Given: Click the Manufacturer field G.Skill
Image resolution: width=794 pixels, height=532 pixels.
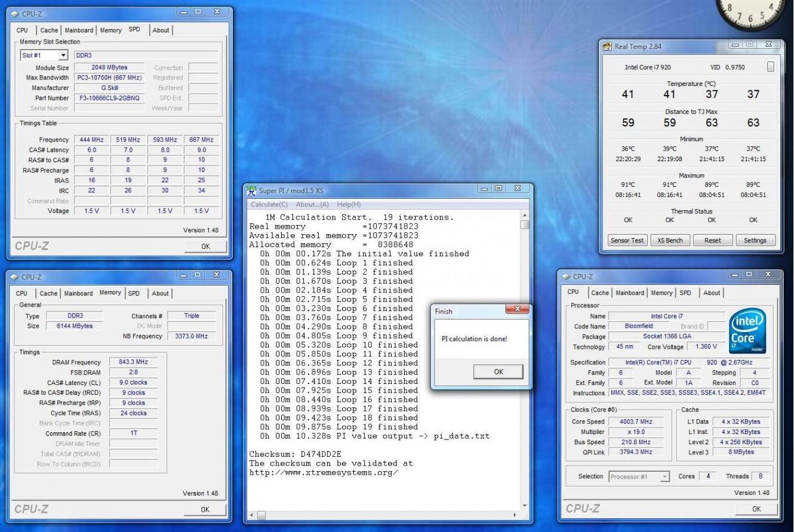Looking at the screenshot, I should coord(109,88).
